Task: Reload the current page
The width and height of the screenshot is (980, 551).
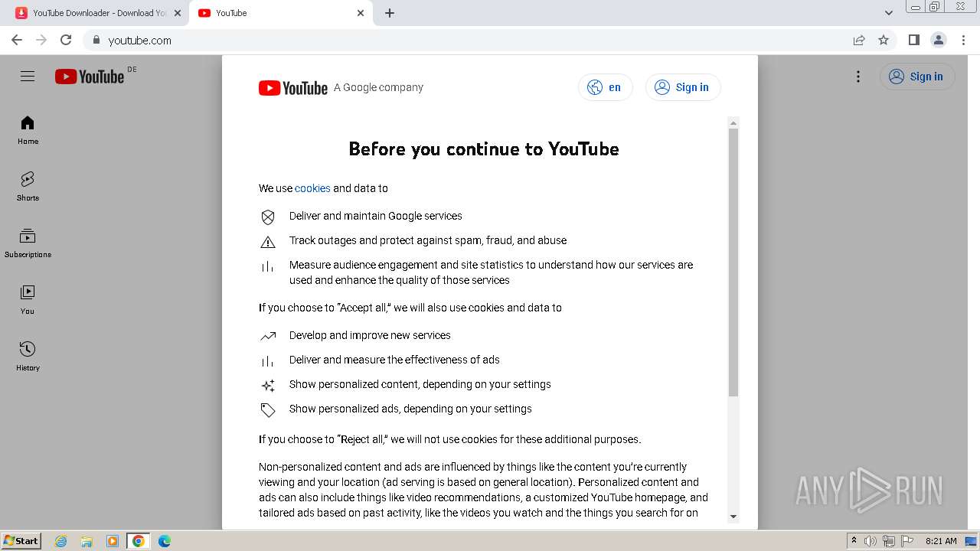Action: pyautogui.click(x=66, y=40)
